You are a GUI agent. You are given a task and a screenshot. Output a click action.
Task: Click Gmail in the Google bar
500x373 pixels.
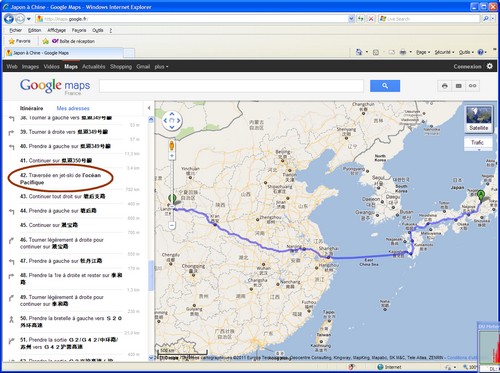tap(143, 67)
